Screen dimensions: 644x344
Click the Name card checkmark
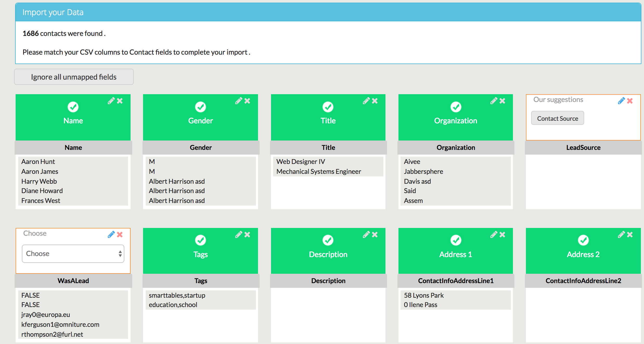coord(73,107)
